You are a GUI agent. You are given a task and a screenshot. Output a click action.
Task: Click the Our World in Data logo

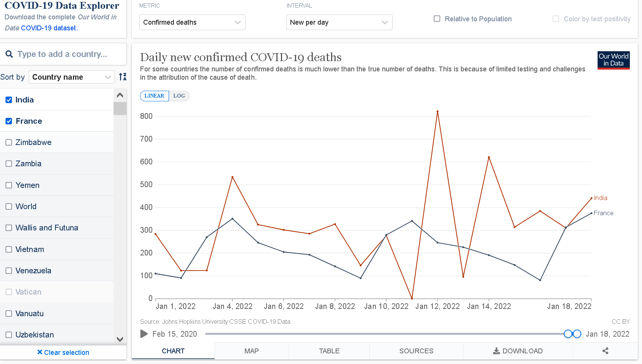[x=614, y=60]
